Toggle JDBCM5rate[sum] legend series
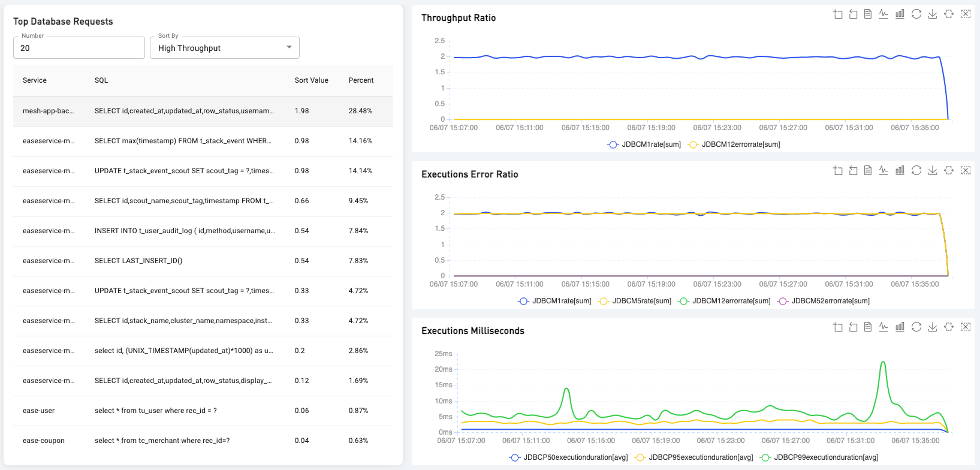The height and width of the screenshot is (470, 980). (x=635, y=301)
